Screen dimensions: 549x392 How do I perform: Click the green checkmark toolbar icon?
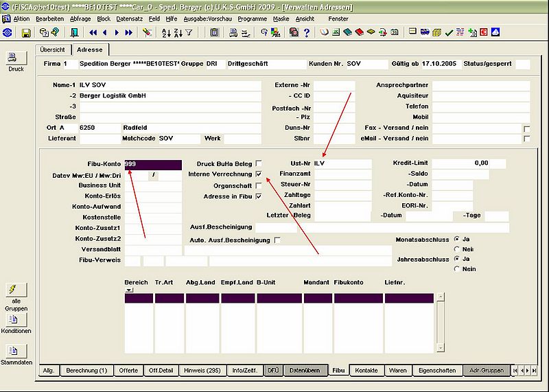[449, 32]
